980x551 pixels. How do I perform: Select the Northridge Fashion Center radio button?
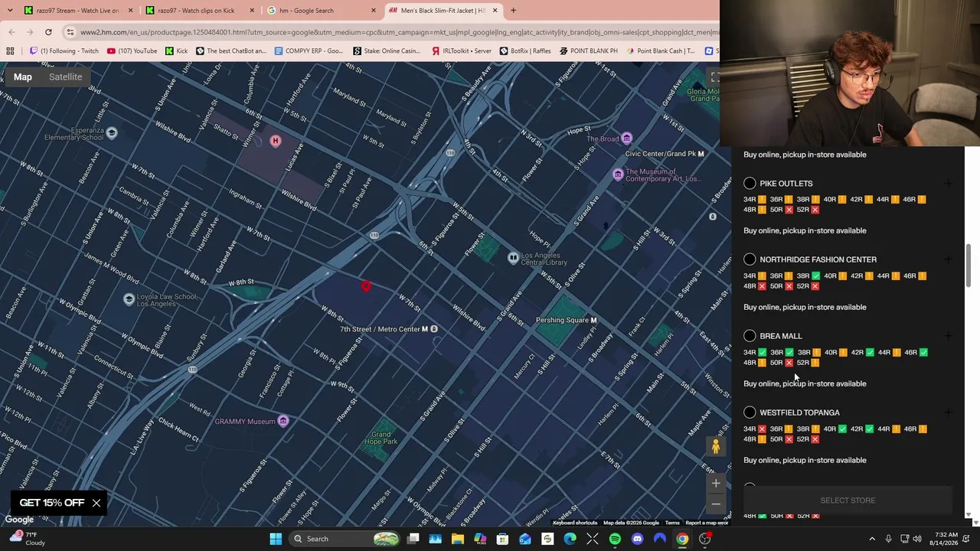(x=750, y=259)
